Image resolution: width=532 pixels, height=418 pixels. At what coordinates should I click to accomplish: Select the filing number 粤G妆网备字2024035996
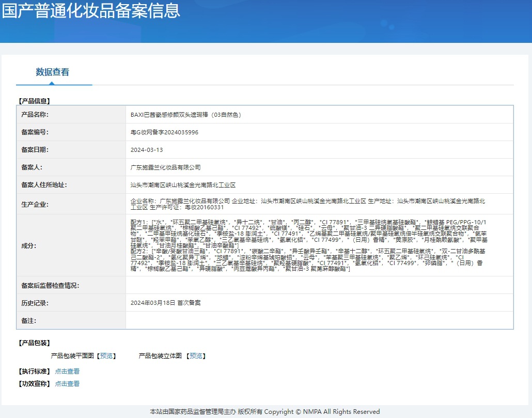coord(165,132)
